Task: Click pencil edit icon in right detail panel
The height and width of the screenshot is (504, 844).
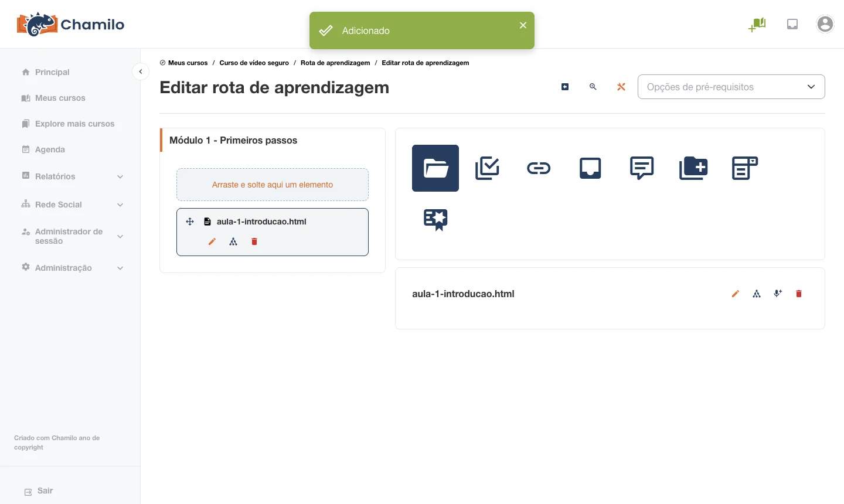Action: coord(736,294)
